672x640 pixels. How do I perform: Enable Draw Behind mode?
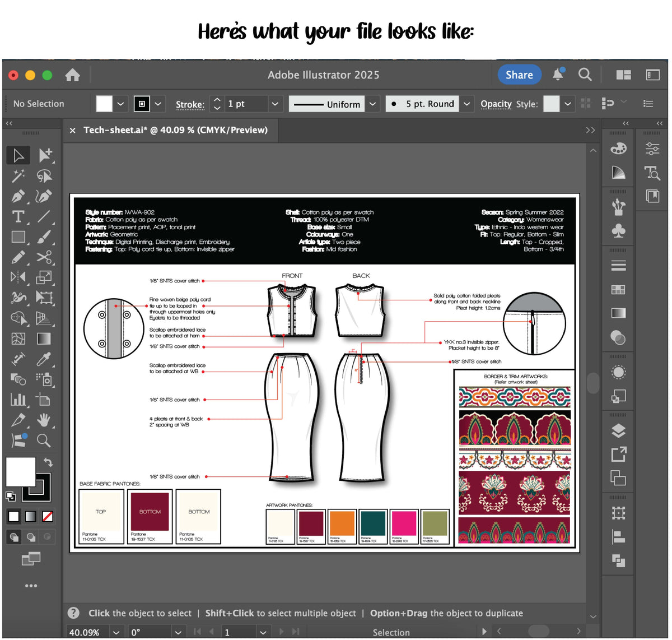pos(31,537)
